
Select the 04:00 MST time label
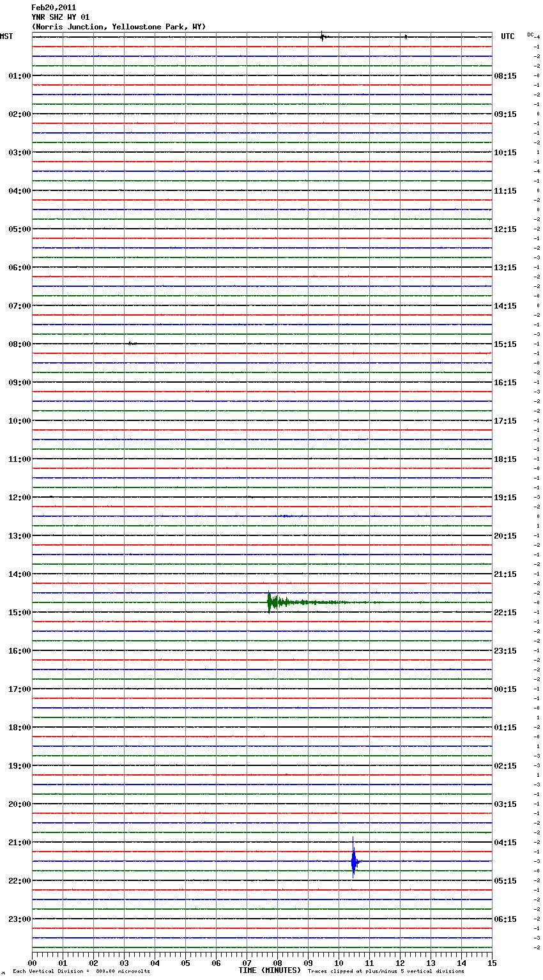tap(20, 191)
